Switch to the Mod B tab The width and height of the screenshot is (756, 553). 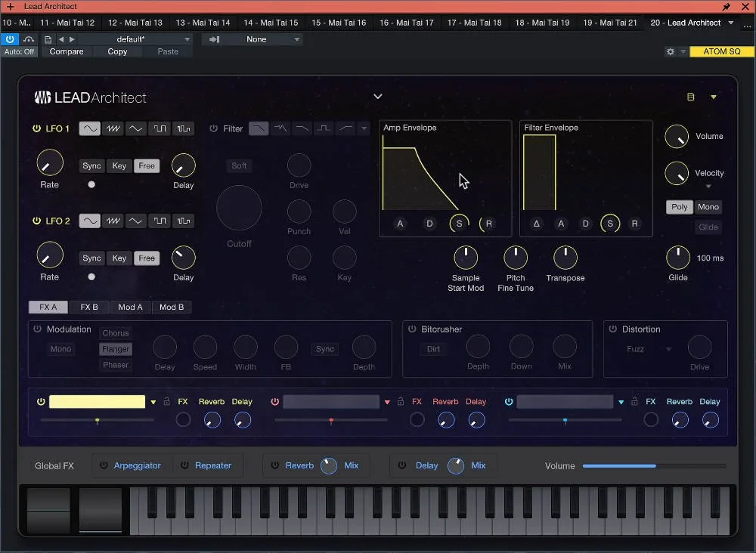tap(172, 307)
